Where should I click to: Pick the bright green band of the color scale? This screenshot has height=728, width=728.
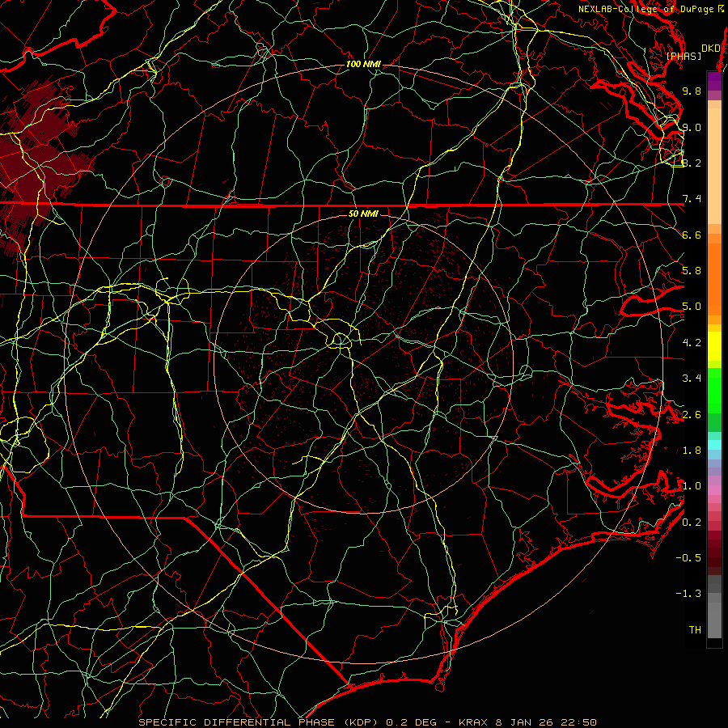714,390
